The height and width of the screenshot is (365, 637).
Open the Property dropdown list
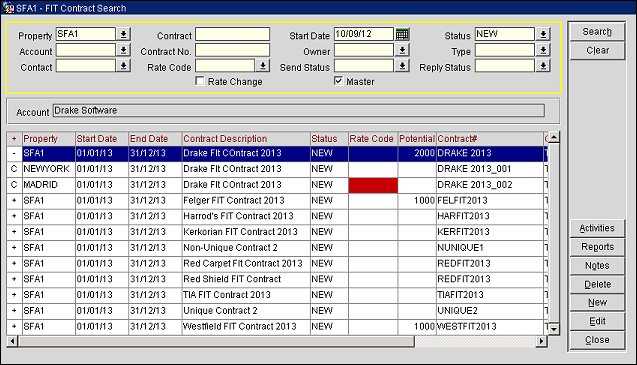click(124, 34)
